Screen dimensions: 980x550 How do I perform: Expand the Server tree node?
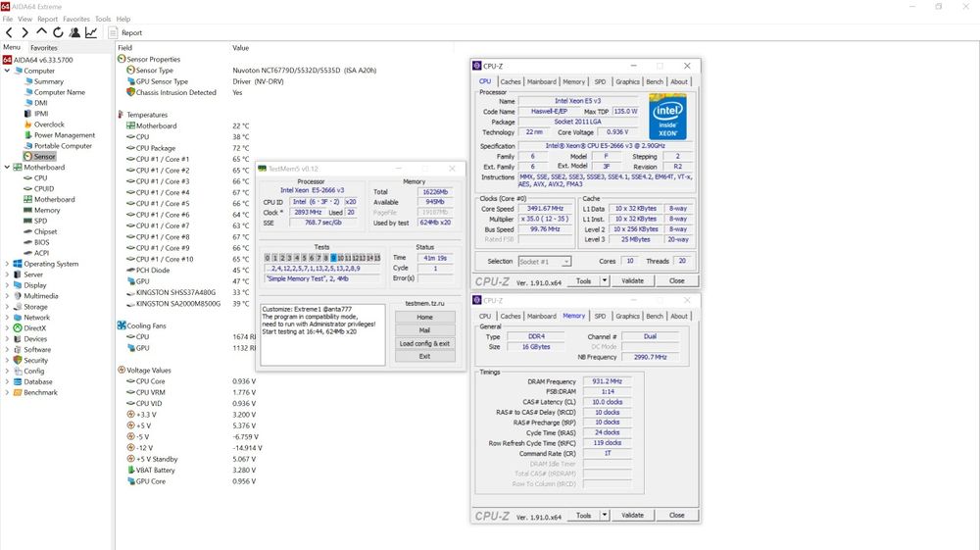[x=7, y=275]
